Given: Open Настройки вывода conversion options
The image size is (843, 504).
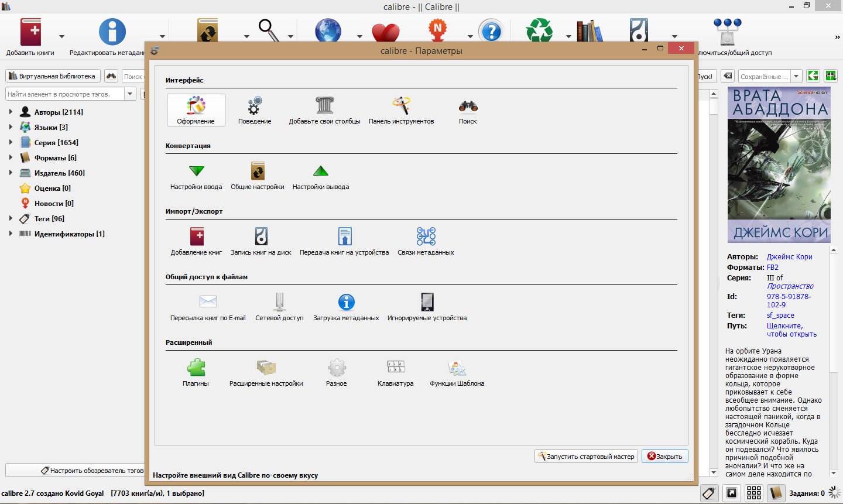Looking at the screenshot, I should [x=321, y=176].
